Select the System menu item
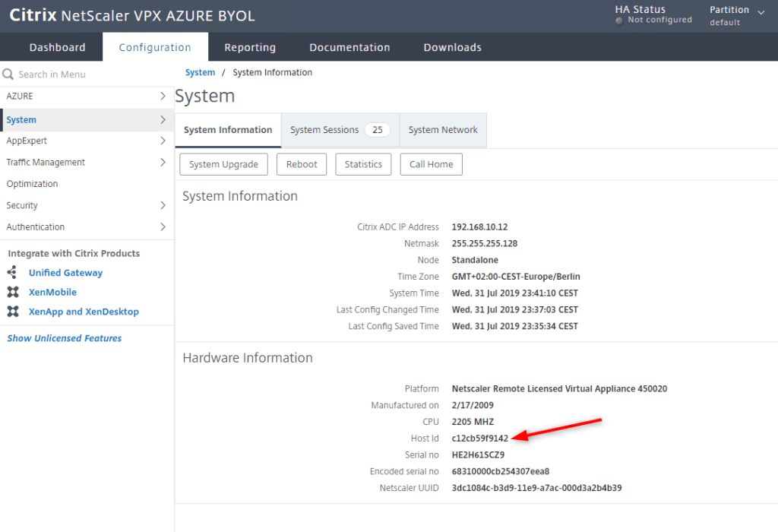 click(87, 119)
